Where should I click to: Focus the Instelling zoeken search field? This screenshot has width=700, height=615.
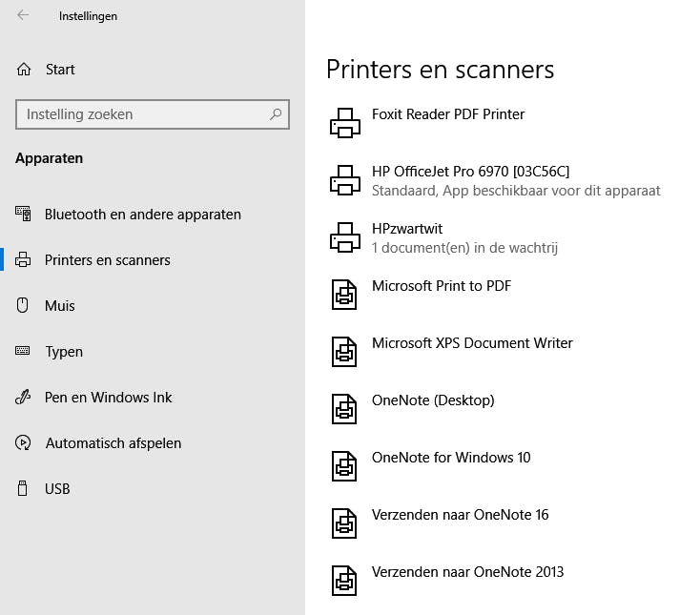coord(143,114)
